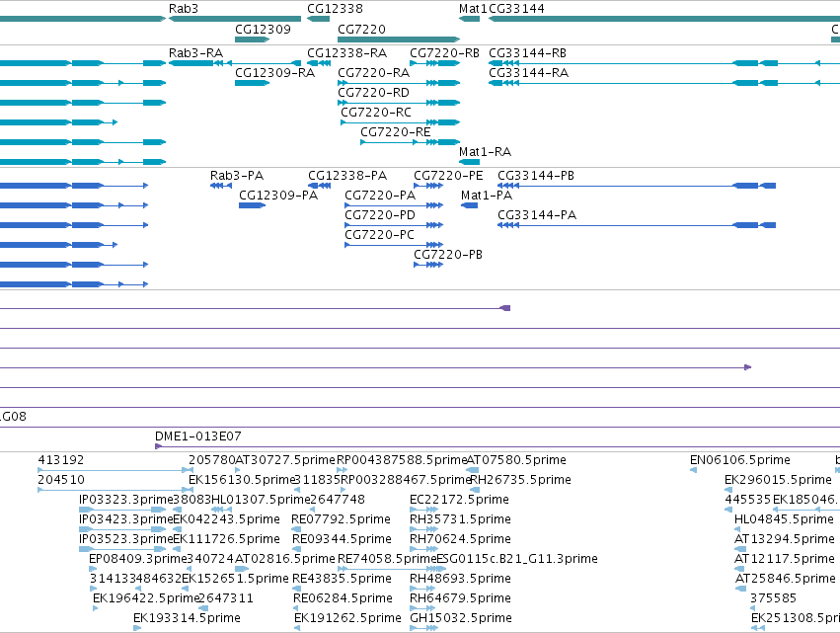The image size is (840, 633).
Task: Select the RH64679.5prime EST label
Action: click(461, 598)
